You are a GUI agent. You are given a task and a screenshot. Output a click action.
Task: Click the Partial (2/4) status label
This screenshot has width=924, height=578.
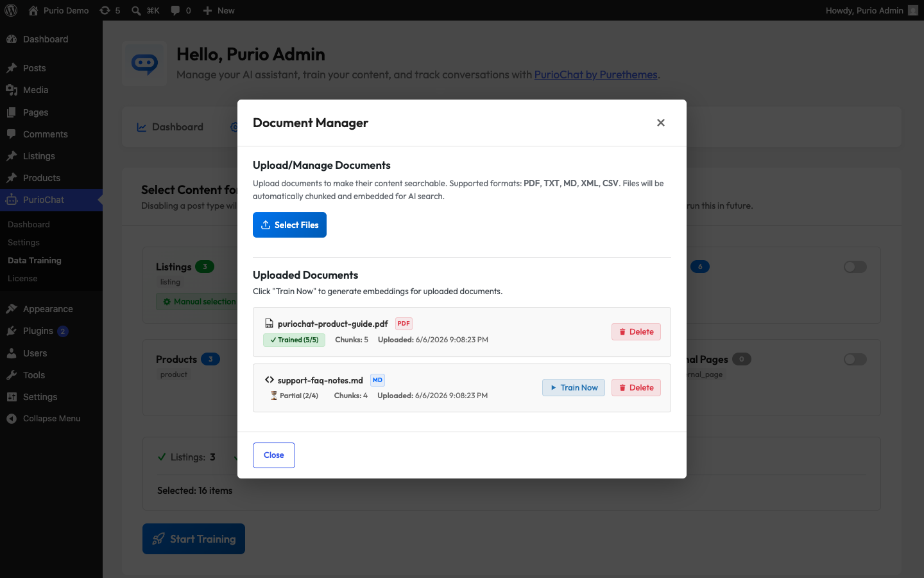[295, 396]
